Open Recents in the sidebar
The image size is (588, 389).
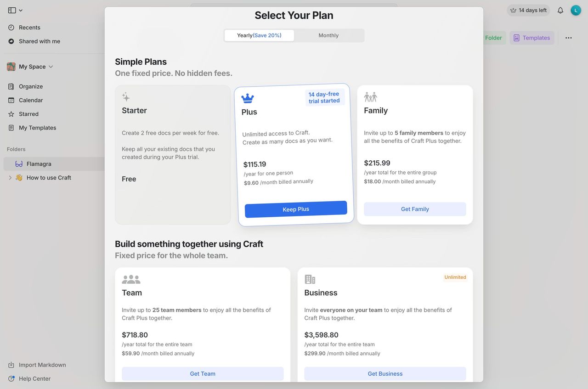point(29,28)
